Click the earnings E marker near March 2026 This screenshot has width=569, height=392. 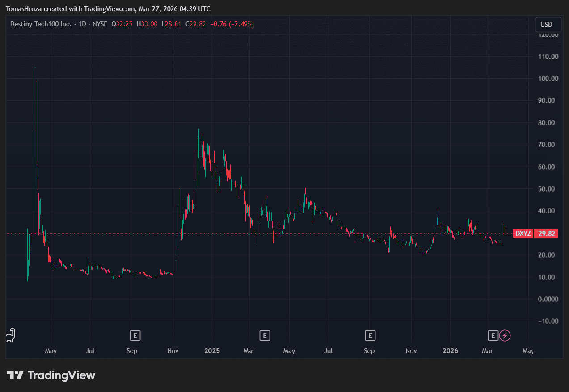point(493,335)
